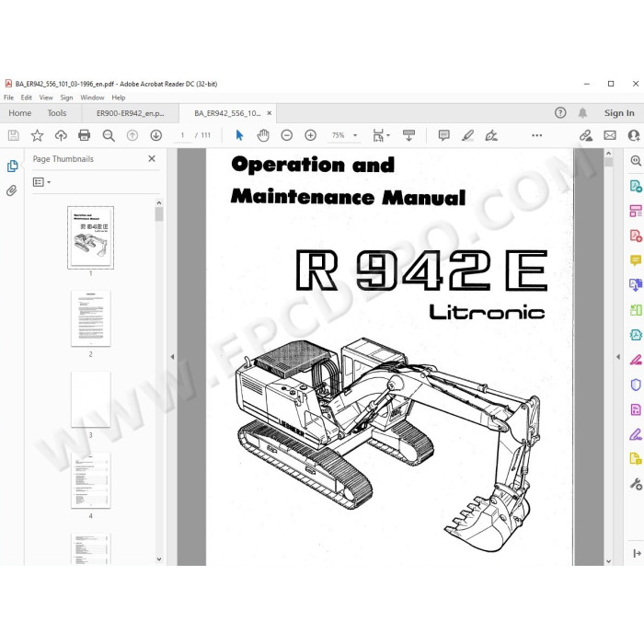The width and height of the screenshot is (644, 644).
Task: Open the File menu
Action: [x=8, y=98]
